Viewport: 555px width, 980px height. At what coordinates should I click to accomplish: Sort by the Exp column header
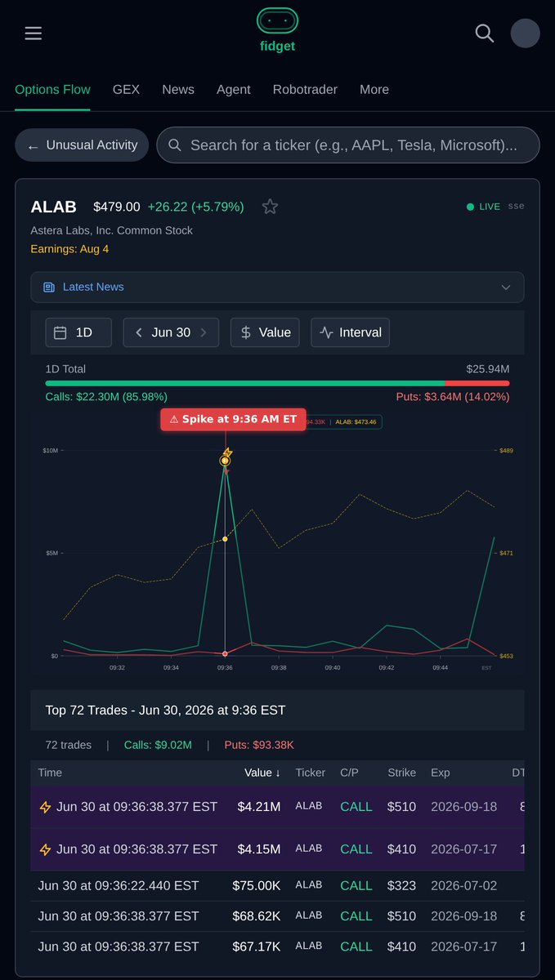click(x=441, y=773)
